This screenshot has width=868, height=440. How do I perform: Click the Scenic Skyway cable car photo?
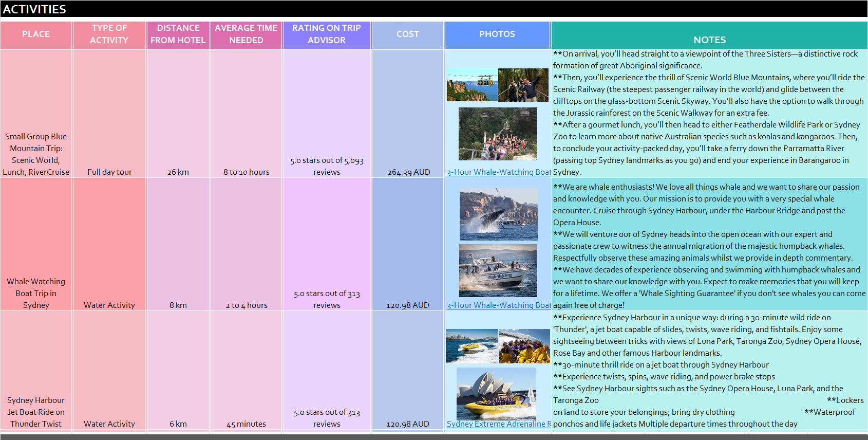tap(472, 85)
